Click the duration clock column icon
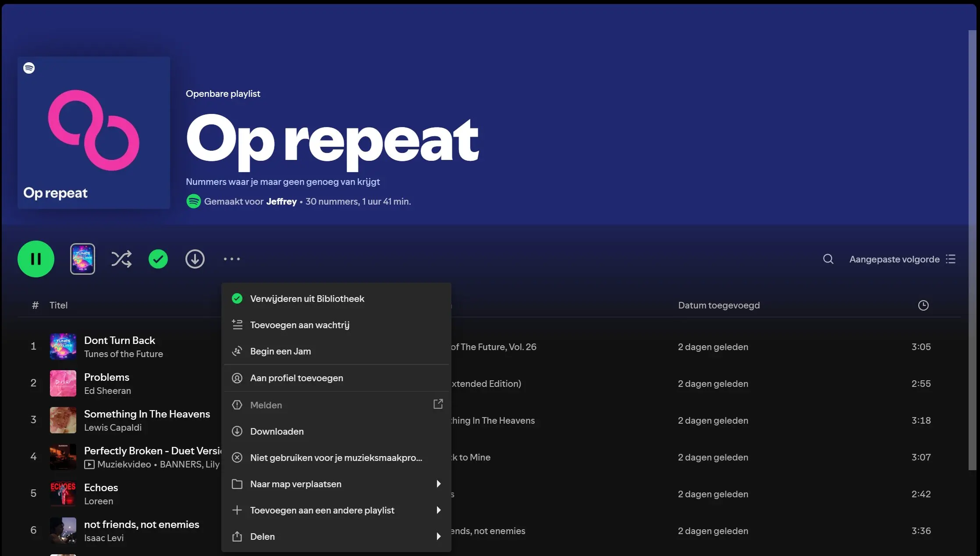Screen dimensions: 980x556 pos(923,305)
